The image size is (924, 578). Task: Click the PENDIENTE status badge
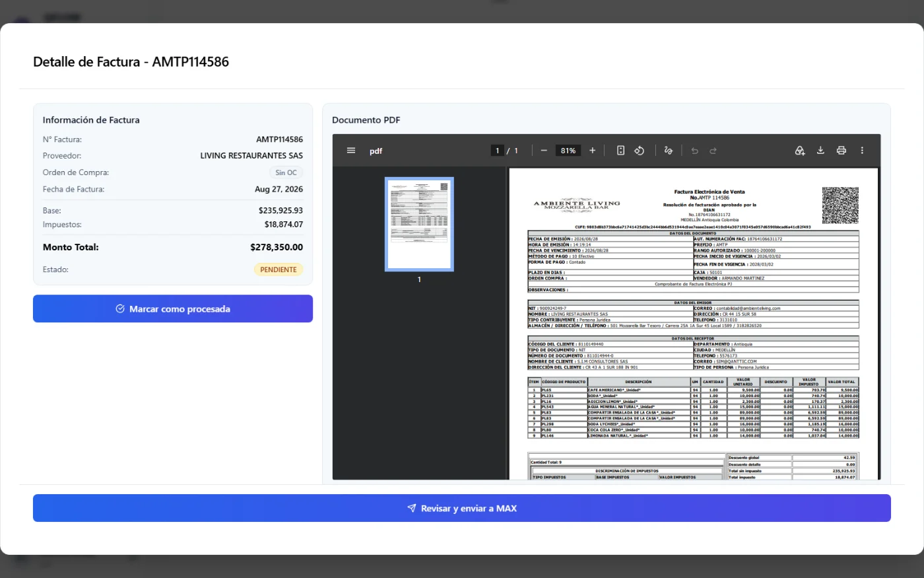(279, 270)
